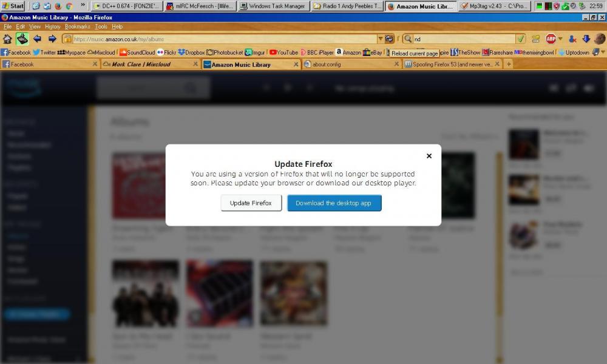Expand the bookmarks toolbar overflow arrow

[602, 53]
